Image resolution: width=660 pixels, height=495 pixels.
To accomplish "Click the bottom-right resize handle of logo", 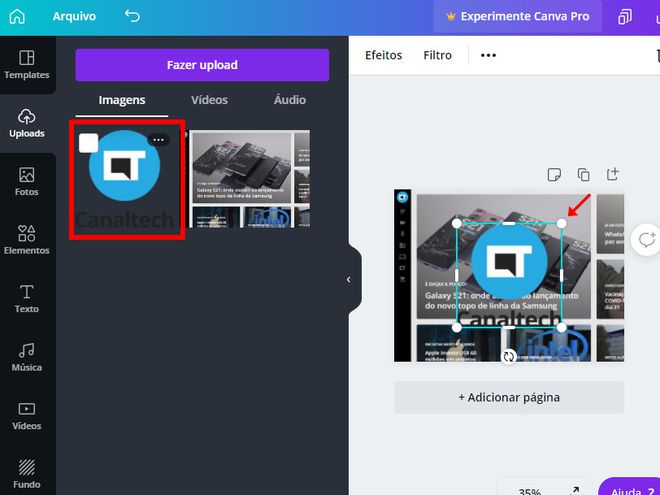I will click(562, 327).
